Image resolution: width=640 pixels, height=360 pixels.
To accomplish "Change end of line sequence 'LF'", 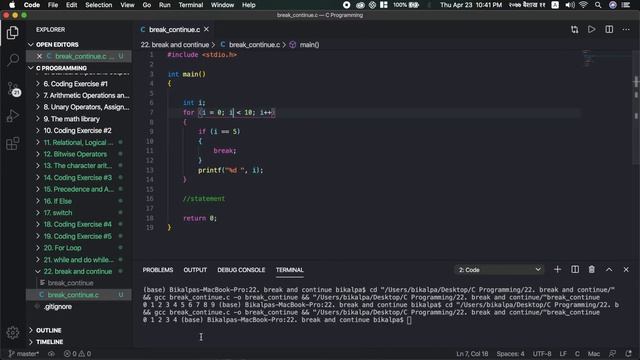I will 563,354.
